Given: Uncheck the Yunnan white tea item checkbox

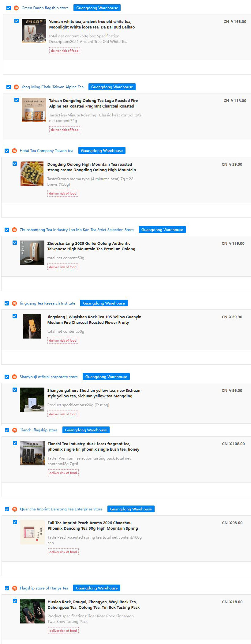Looking at the screenshot, I should [17, 21].
